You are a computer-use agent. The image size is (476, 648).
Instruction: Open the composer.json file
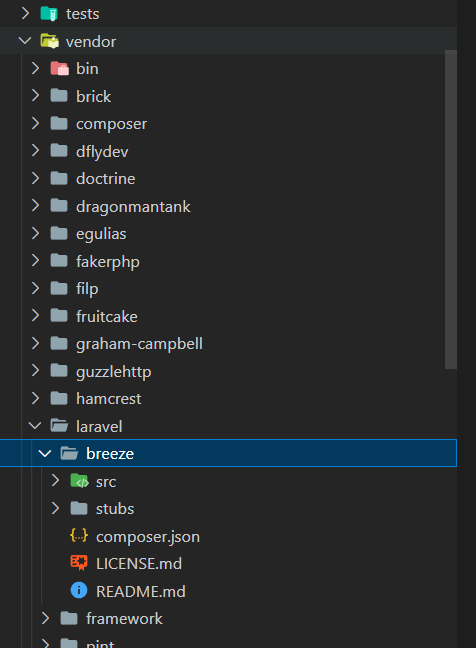click(x=148, y=536)
